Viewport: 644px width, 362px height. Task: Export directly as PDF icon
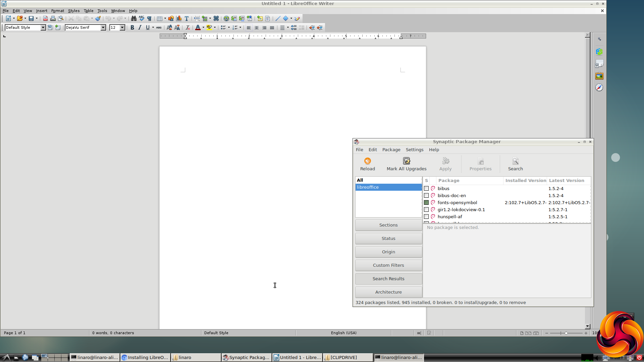[45, 18]
